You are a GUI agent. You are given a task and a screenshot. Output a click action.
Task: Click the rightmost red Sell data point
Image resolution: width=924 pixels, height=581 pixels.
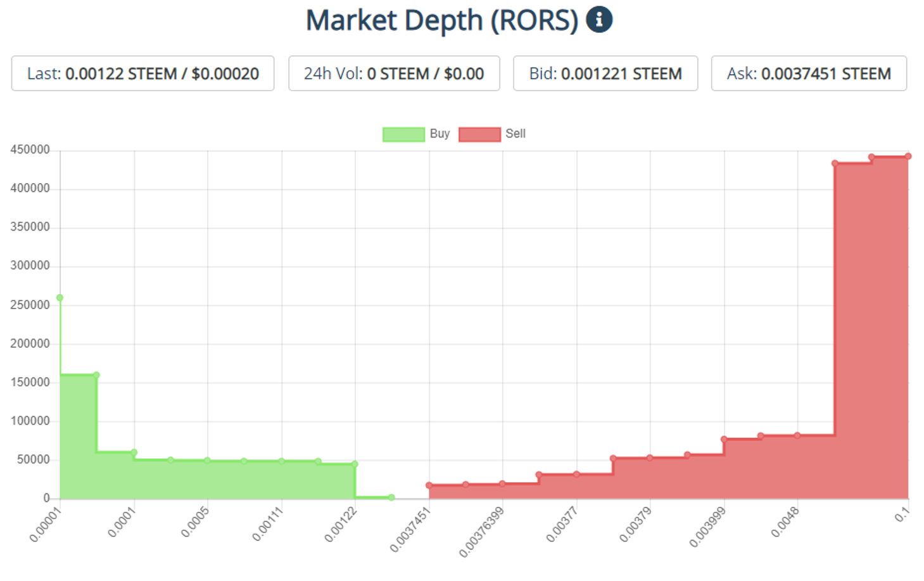point(908,156)
